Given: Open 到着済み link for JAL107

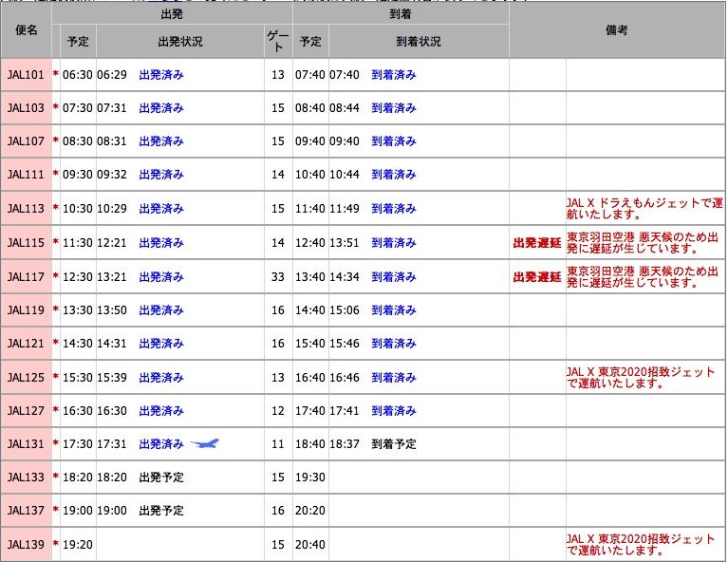Looking at the screenshot, I should point(394,141).
